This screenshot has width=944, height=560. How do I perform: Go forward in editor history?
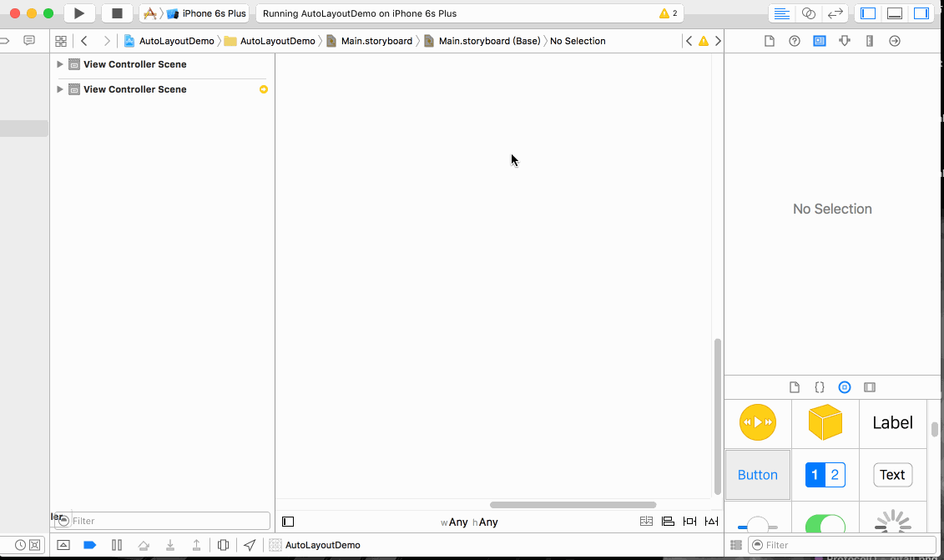(107, 41)
